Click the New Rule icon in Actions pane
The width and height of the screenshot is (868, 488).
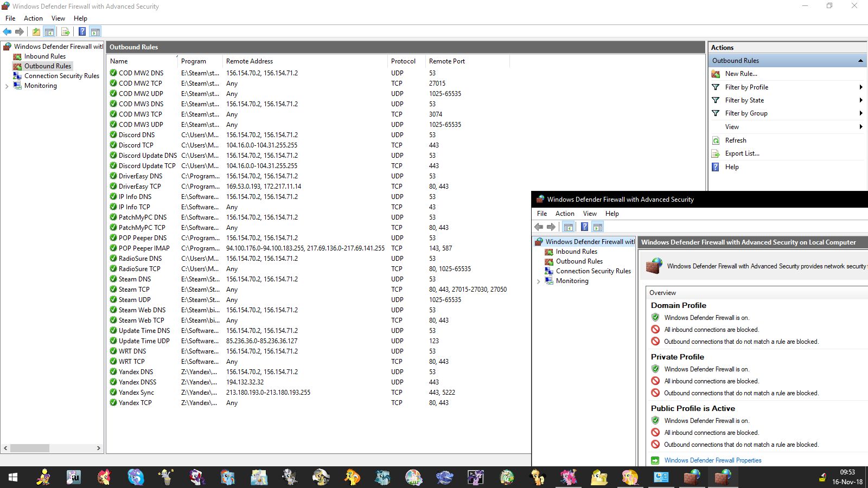coord(716,74)
